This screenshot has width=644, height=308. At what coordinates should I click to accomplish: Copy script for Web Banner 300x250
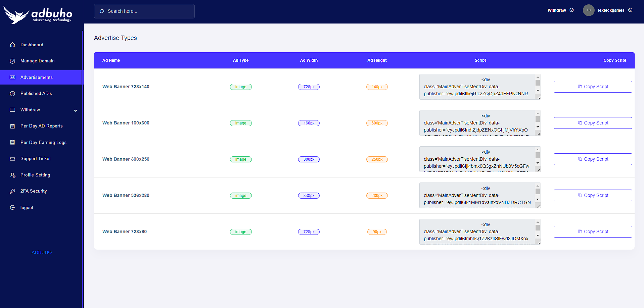point(593,159)
